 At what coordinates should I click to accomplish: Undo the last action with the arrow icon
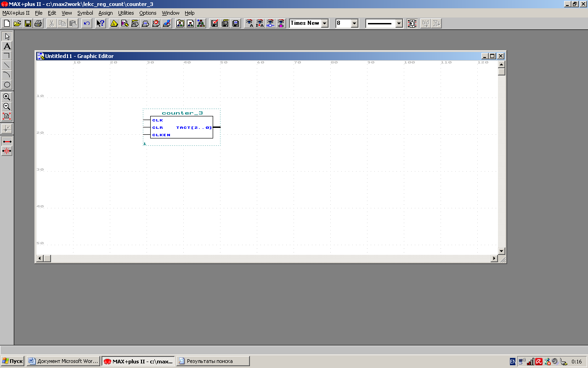pyautogui.click(x=86, y=23)
